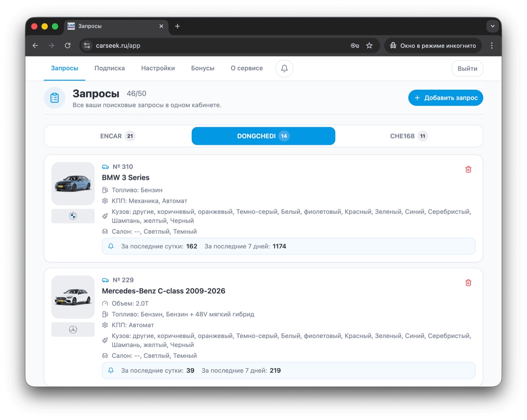
Task: Click the gear icon beside КПП: Автомат
Action: point(105,325)
